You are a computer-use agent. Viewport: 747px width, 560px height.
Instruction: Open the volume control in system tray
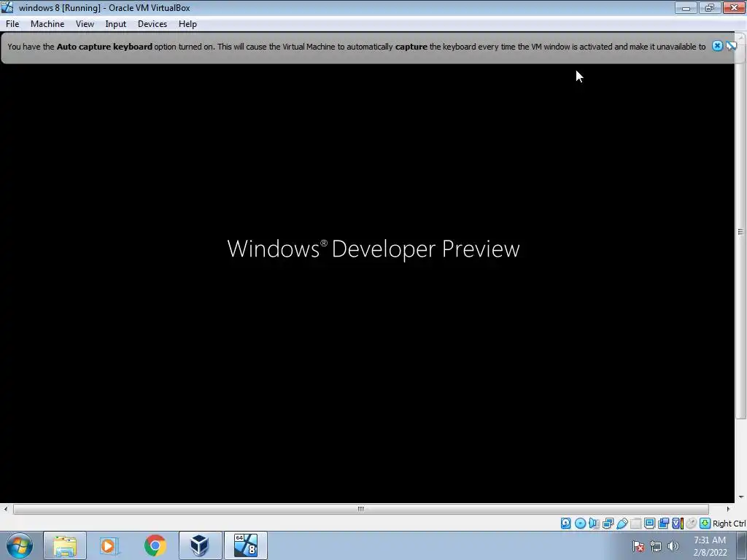(x=673, y=546)
